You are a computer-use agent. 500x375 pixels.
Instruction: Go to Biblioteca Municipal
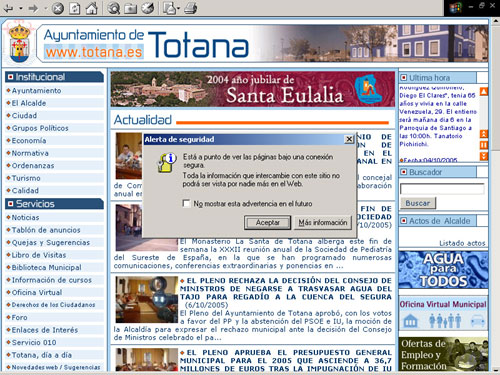click(x=46, y=268)
